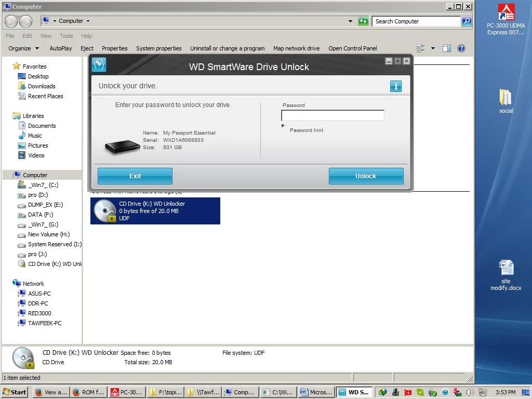Image resolution: width=532 pixels, height=399 pixels.
Task: Open the Help menu
Action: coord(87,36)
